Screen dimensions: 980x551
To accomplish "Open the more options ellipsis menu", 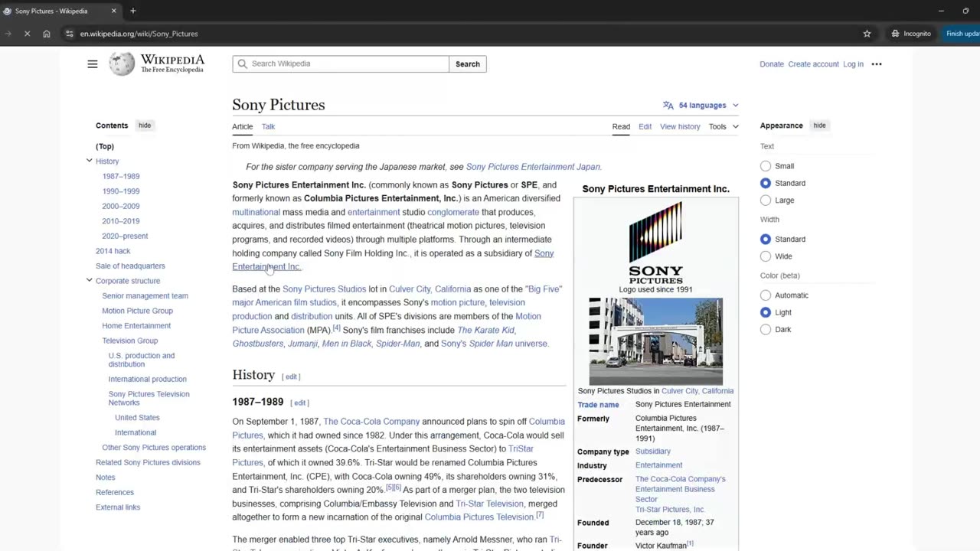I will pos(877,64).
